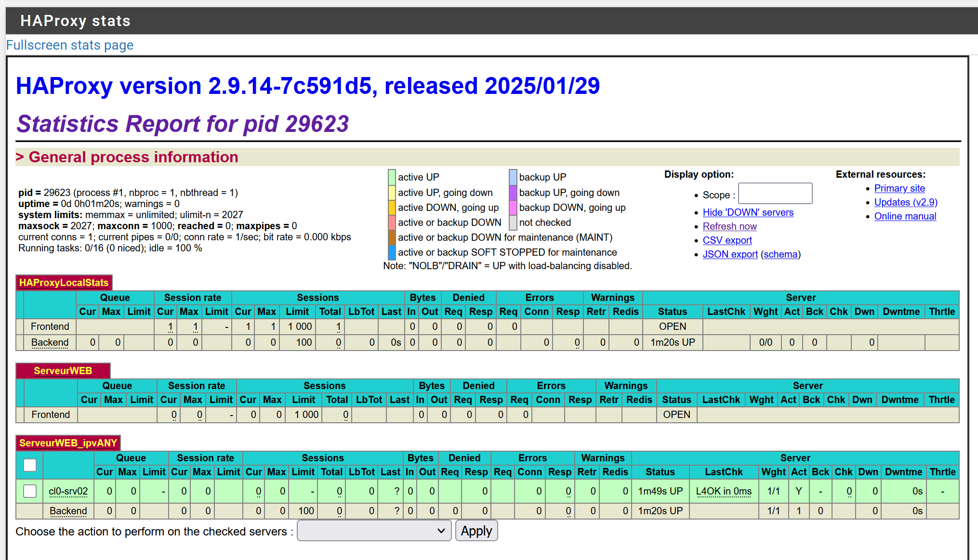
Task: Click the '0/0' Wght value in HAProxyLocalStats
Action: (x=766, y=342)
